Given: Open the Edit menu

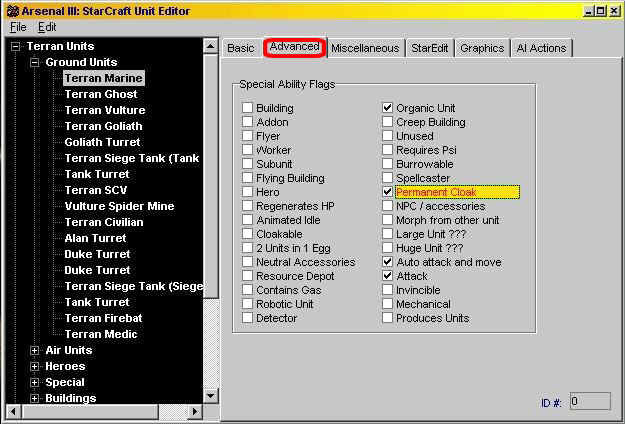Looking at the screenshot, I should click(x=47, y=27).
